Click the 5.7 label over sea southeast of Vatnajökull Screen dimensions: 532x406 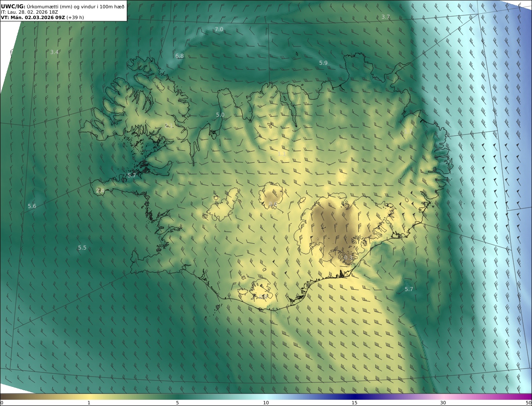click(409, 289)
